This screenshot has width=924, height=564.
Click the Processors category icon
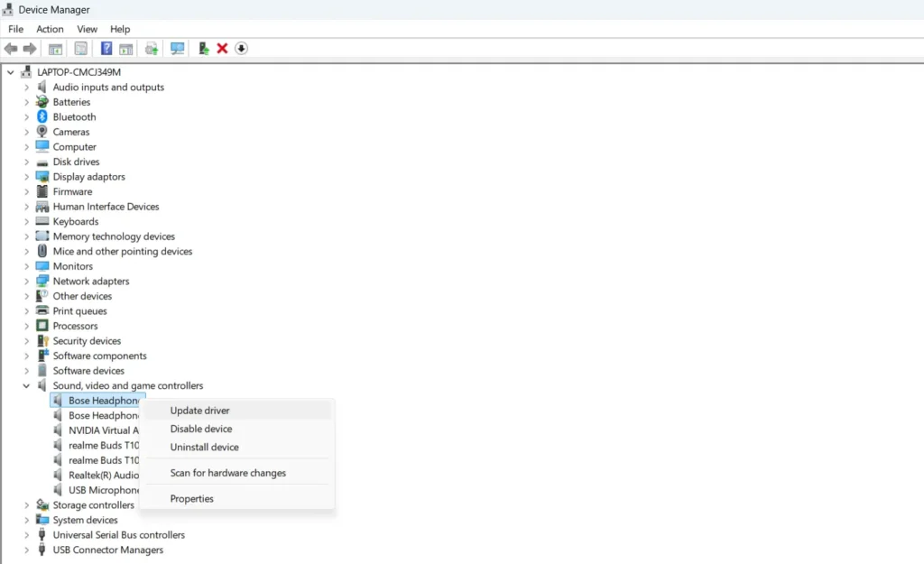point(42,326)
